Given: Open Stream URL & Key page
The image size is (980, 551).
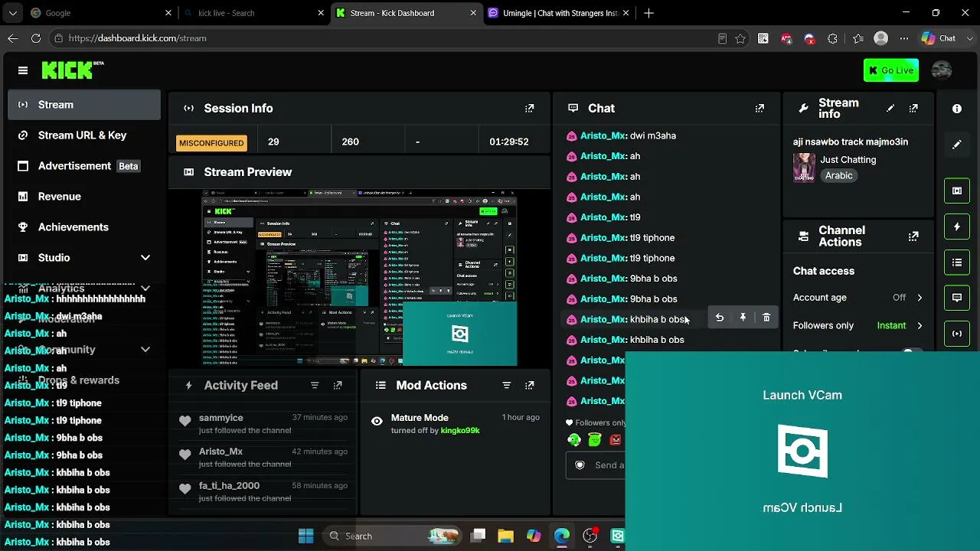Looking at the screenshot, I should point(84,135).
